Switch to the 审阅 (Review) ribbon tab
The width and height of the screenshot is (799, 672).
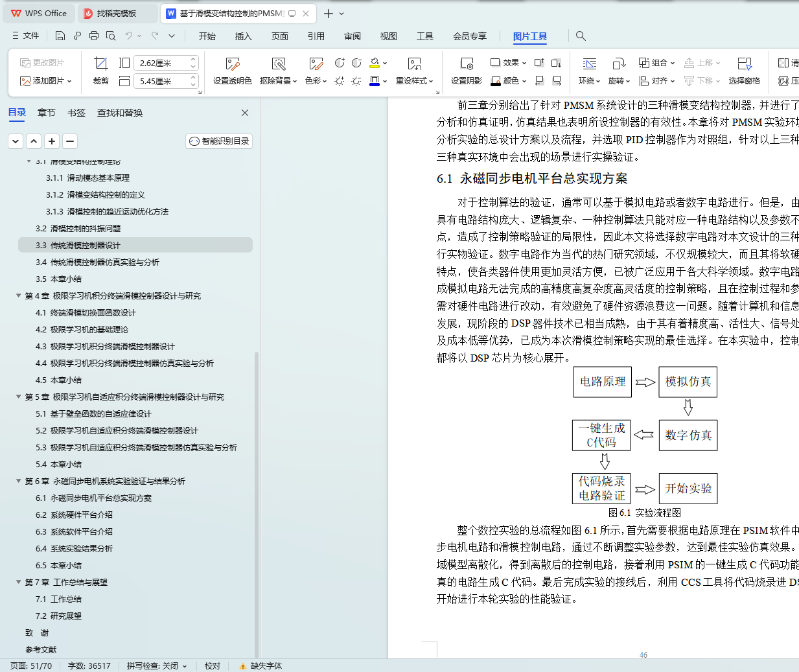coord(353,36)
